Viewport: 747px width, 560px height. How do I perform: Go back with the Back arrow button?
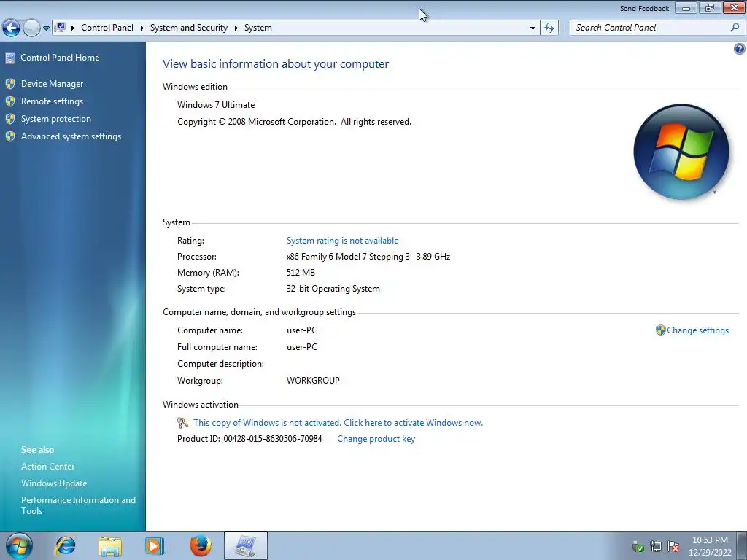pos(12,28)
